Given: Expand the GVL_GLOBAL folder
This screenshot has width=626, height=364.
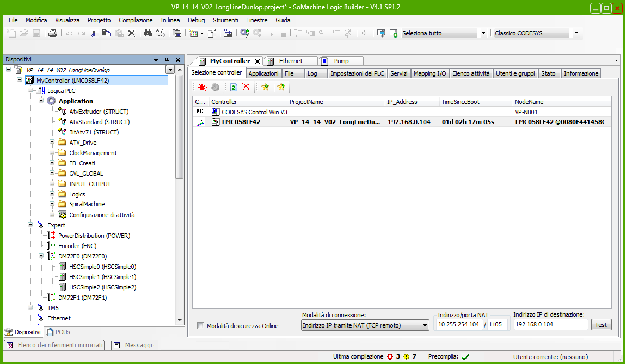Looking at the screenshot, I should coord(52,173).
